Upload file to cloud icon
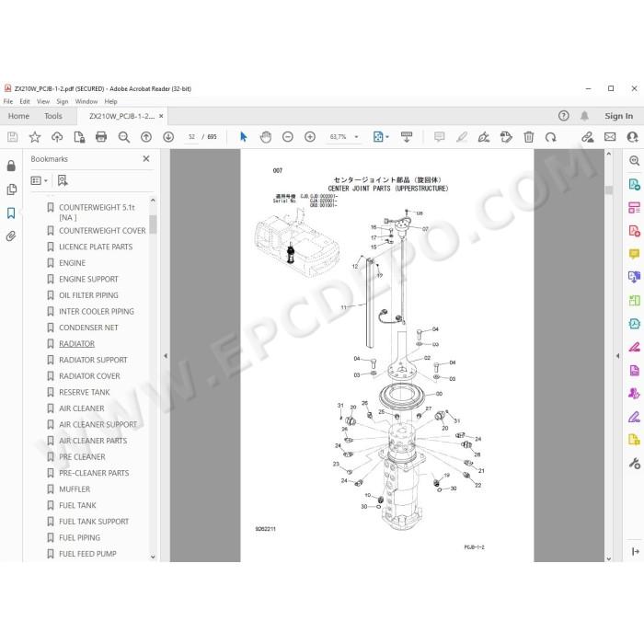Image resolution: width=644 pixels, height=644 pixels. 57,137
